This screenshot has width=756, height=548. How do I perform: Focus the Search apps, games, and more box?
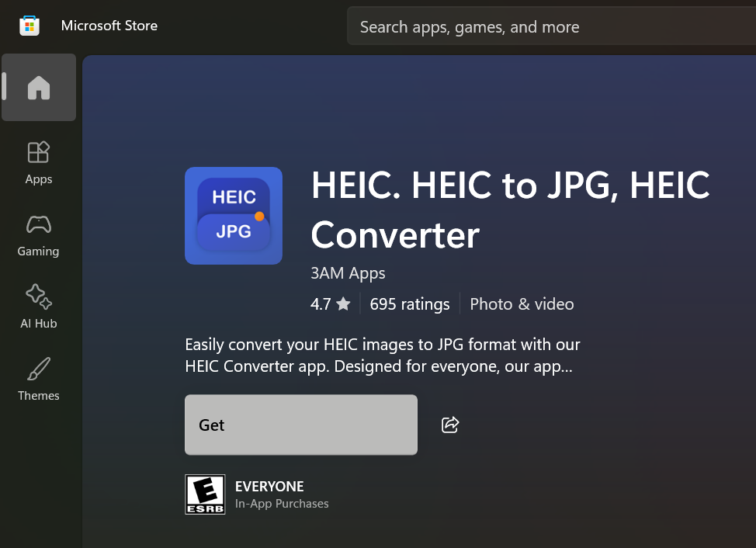543,27
